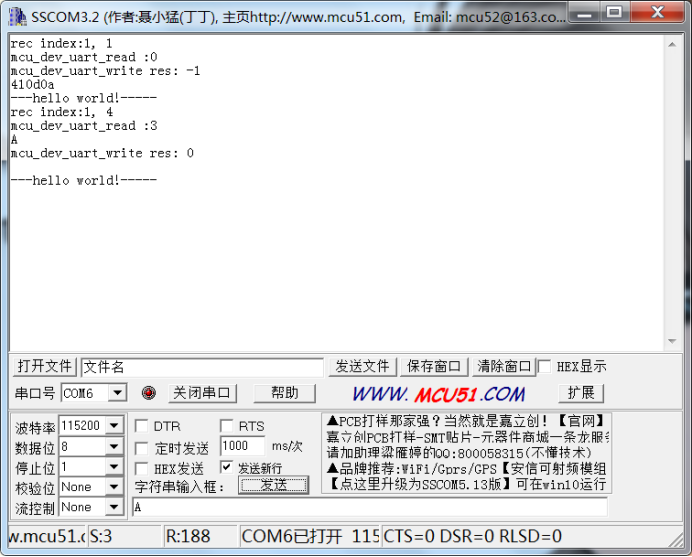Minimize the SSCOM3.2 window
692x557 pixels.
tap(584, 13)
